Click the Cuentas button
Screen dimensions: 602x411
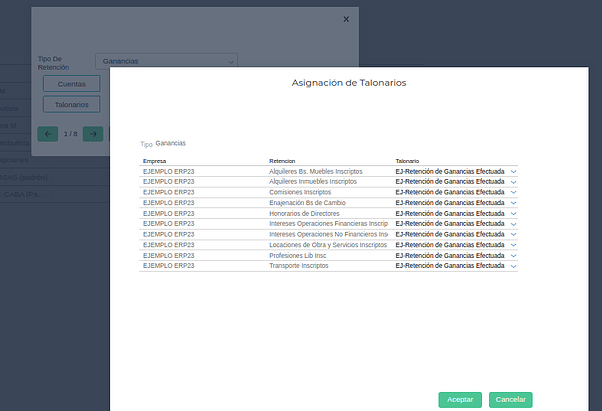(71, 83)
